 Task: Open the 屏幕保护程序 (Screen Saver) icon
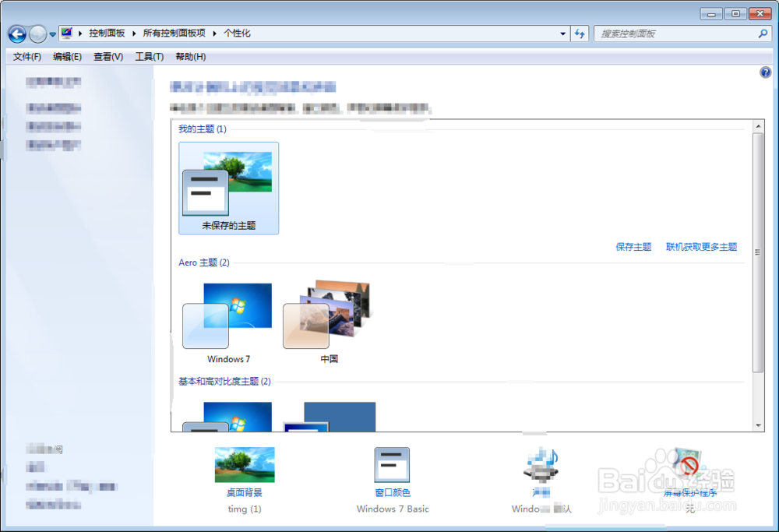(x=686, y=464)
